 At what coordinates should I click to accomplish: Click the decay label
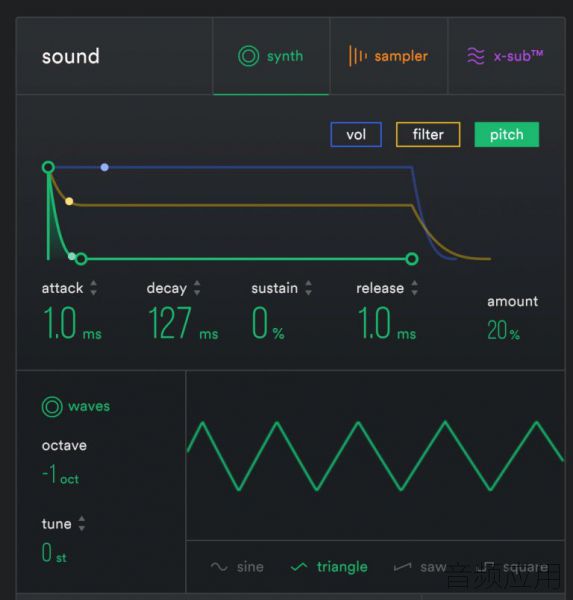tap(167, 289)
